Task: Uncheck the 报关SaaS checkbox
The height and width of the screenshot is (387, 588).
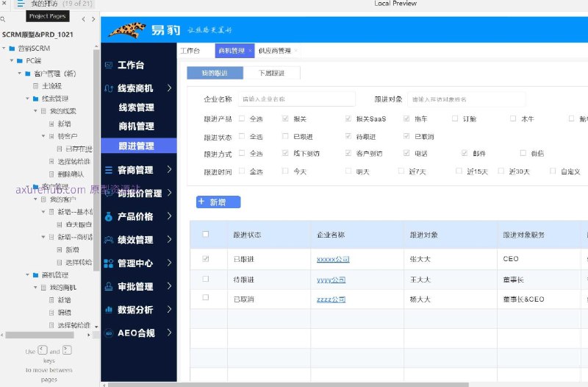Action: [348, 118]
